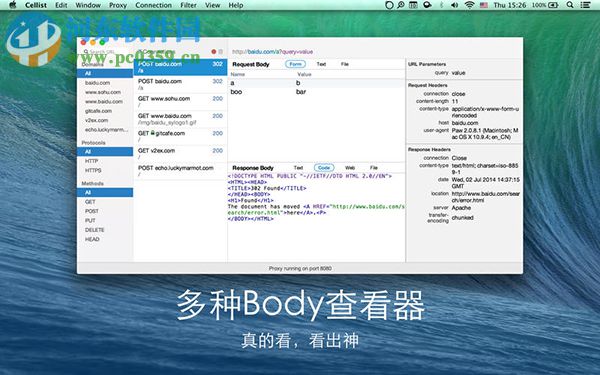This screenshot has width=600, height=375.
Task: Click the red record button above request list
Action: [x=214, y=51]
